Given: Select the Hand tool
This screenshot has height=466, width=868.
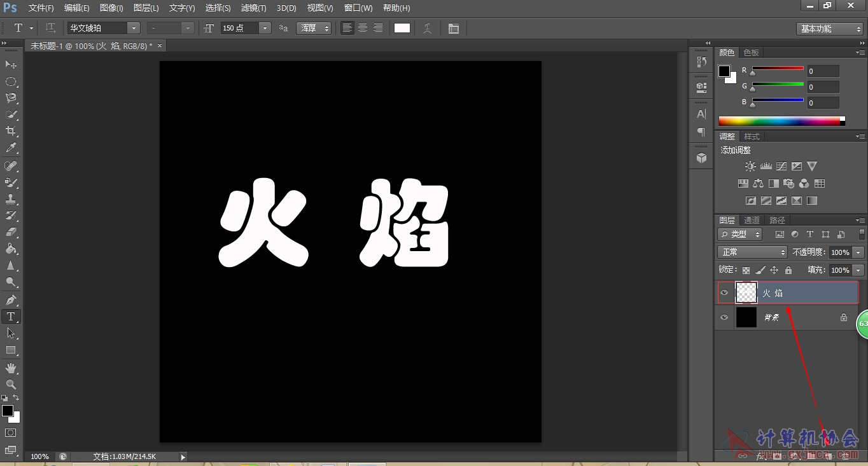Looking at the screenshot, I should click(11, 368).
